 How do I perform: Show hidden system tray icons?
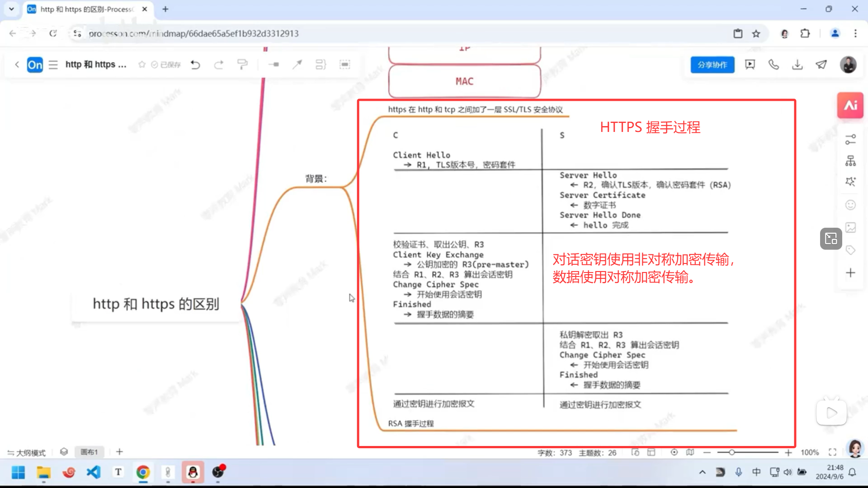coord(702,472)
